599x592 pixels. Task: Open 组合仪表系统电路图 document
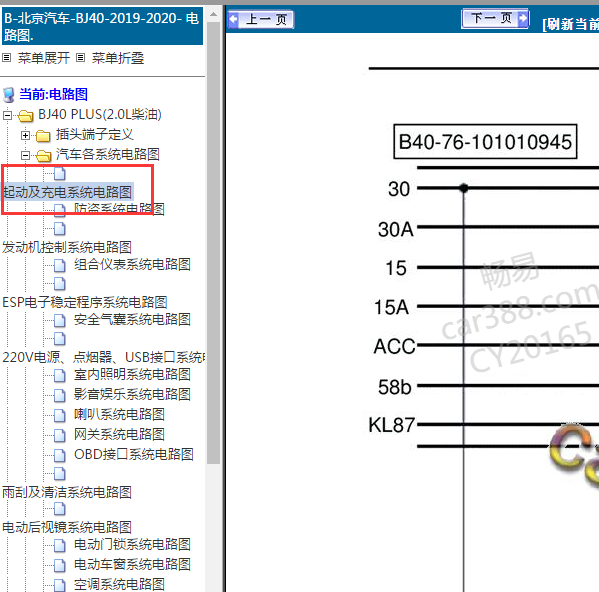point(132,264)
